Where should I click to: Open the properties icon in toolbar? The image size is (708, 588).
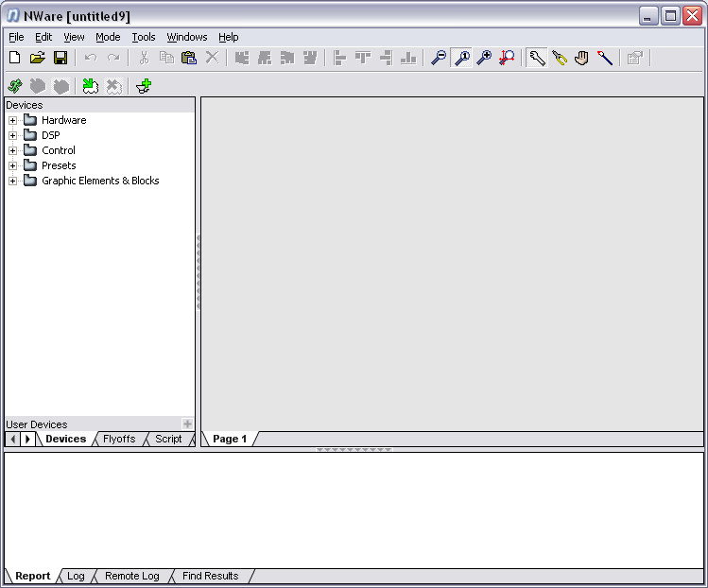pyautogui.click(x=635, y=58)
